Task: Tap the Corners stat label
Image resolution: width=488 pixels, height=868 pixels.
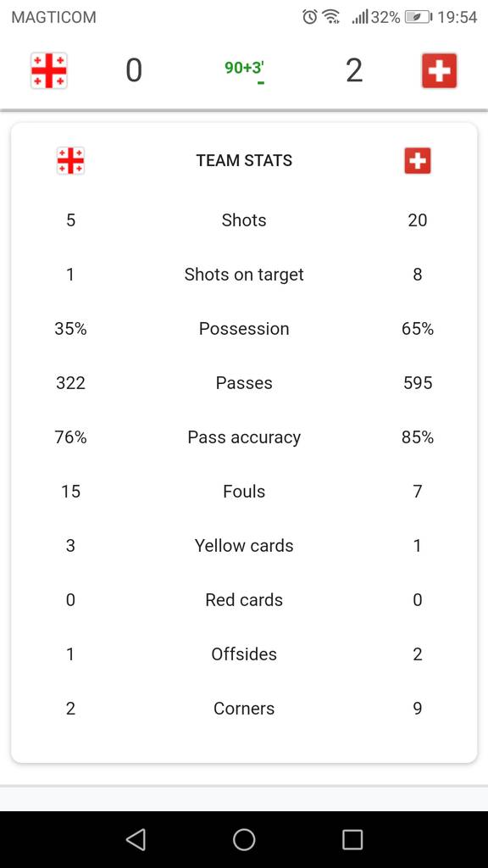Action: [244, 709]
